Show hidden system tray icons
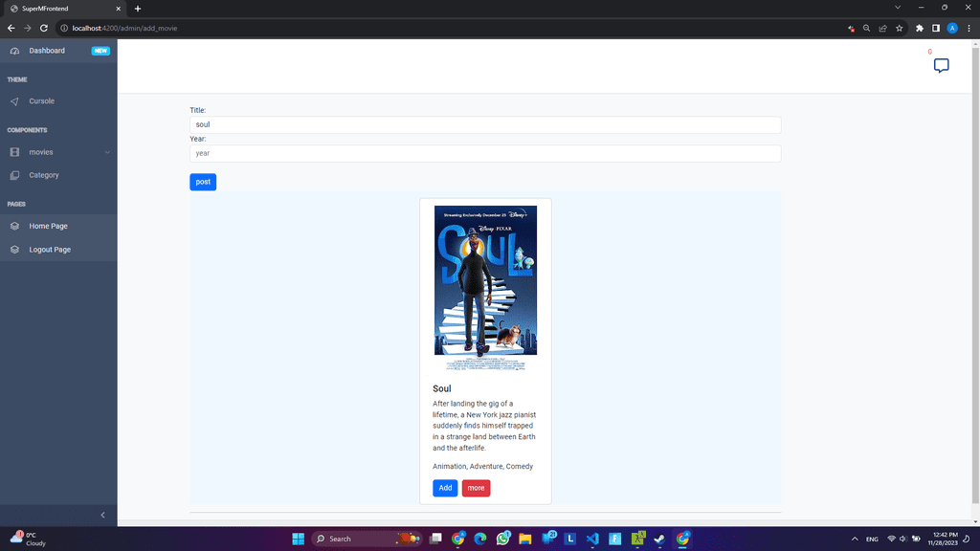 [855, 539]
